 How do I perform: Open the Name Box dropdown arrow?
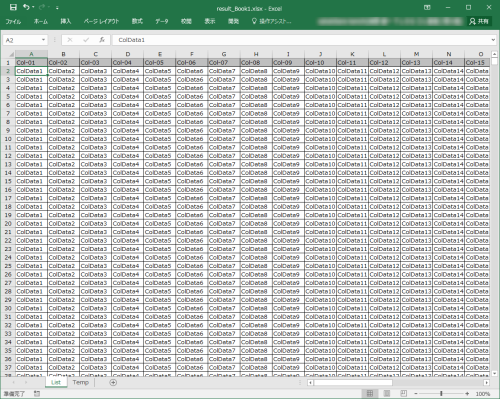(43, 40)
